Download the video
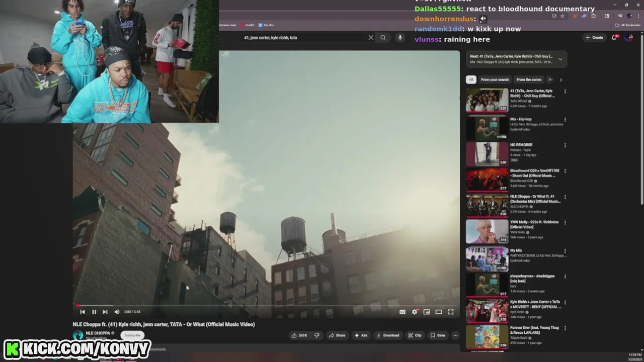Screen dimensions: 644x362 [x=388, y=335]
